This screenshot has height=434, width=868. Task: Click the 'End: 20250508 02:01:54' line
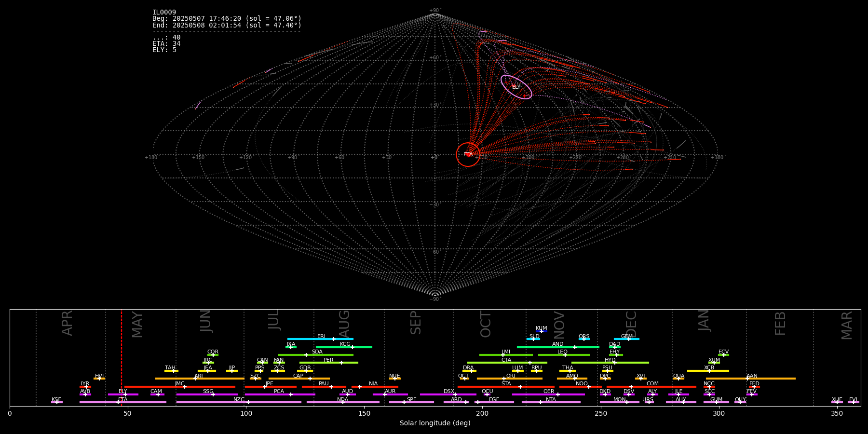tap(227, 25)
